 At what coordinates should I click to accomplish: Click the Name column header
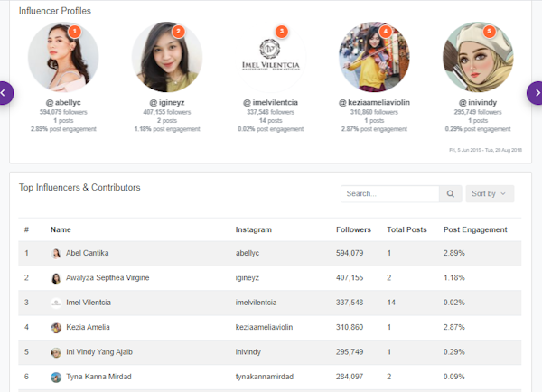pyautogui.click(x=61, y=229)
